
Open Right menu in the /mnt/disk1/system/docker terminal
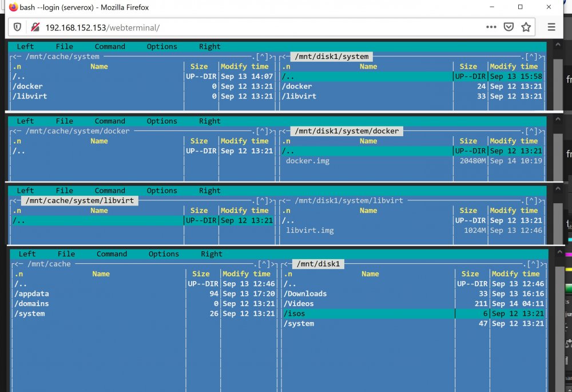209,121
